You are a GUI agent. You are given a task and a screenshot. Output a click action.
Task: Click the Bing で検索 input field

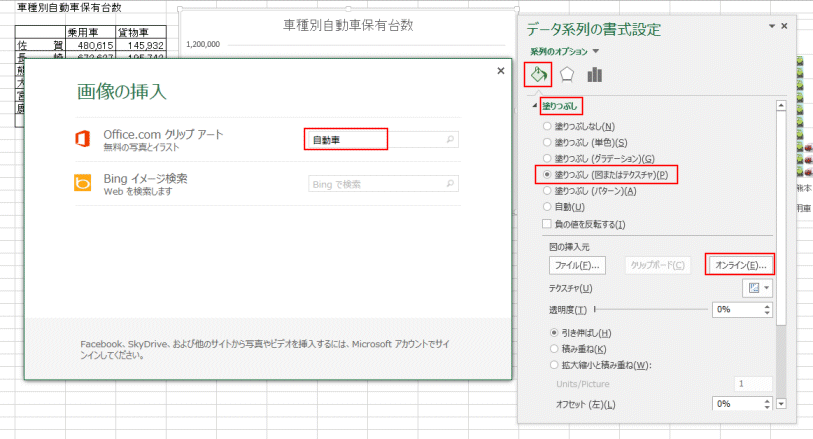[376, 184]
